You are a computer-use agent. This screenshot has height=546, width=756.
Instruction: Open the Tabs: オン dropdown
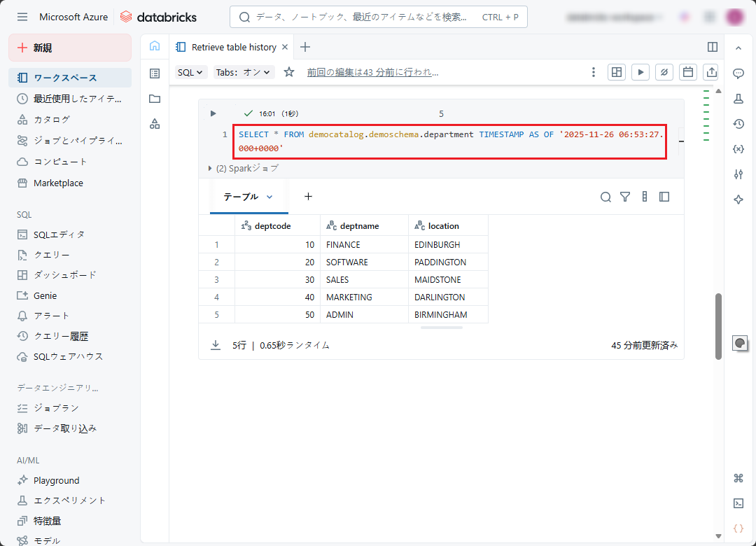tap(244, 72)
